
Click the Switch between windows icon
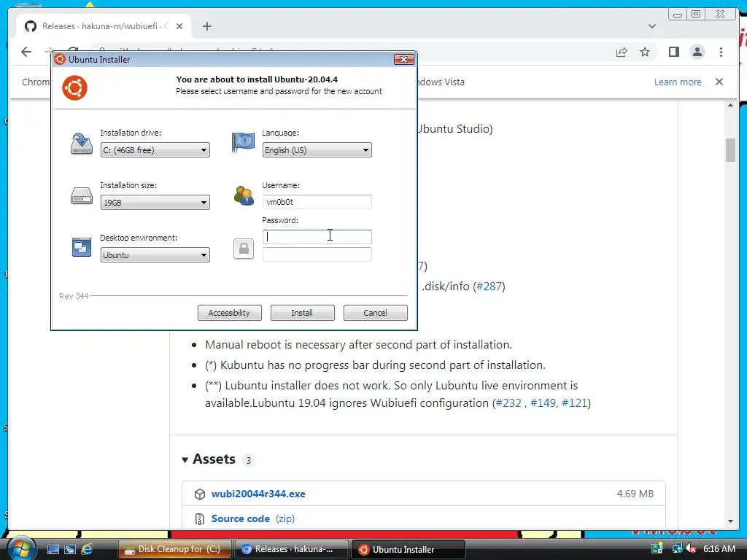(70, 549)
